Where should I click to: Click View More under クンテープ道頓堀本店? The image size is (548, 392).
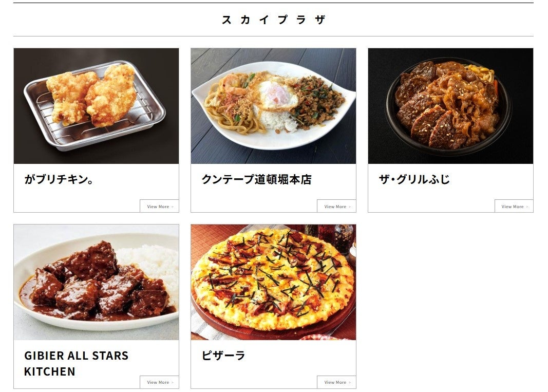(x=336, y=207)
